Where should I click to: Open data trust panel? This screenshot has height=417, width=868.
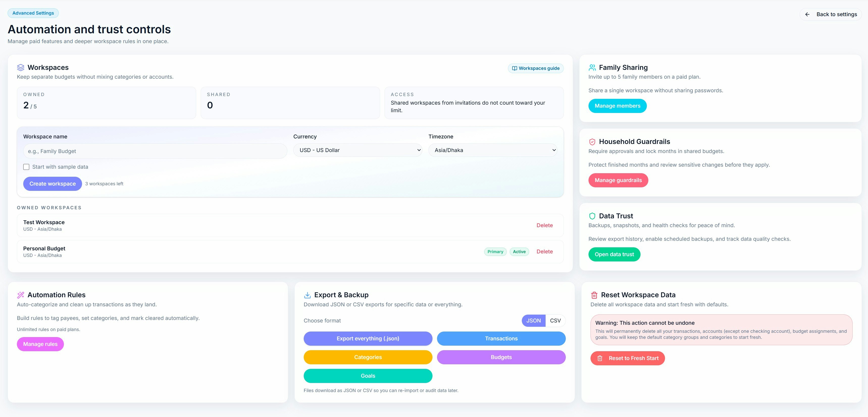click(x=614, y=254)
